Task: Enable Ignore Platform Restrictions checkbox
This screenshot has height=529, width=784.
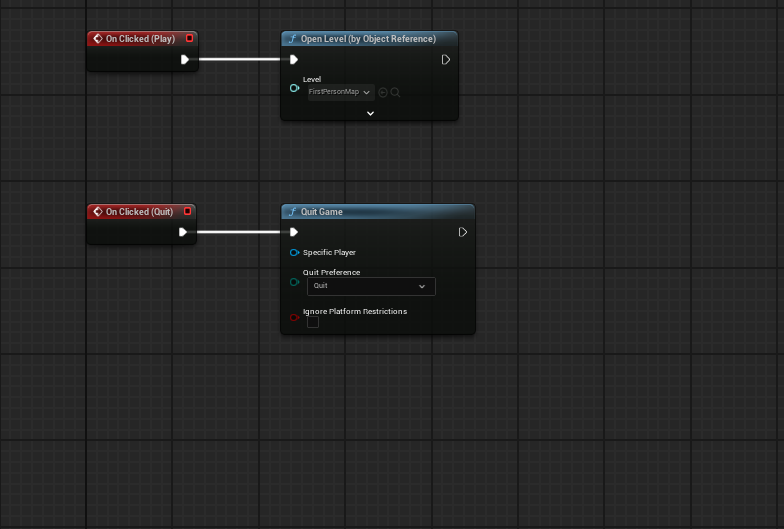Action: click(x=313, y=322)
